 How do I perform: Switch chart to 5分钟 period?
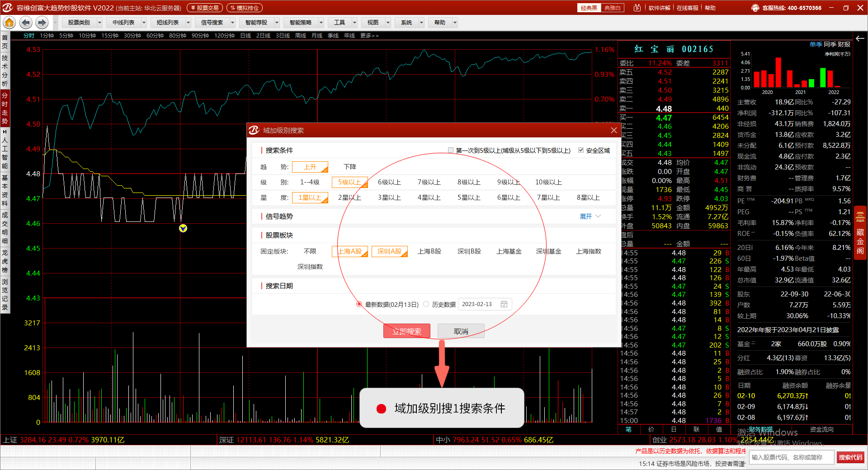pos(66,36)
